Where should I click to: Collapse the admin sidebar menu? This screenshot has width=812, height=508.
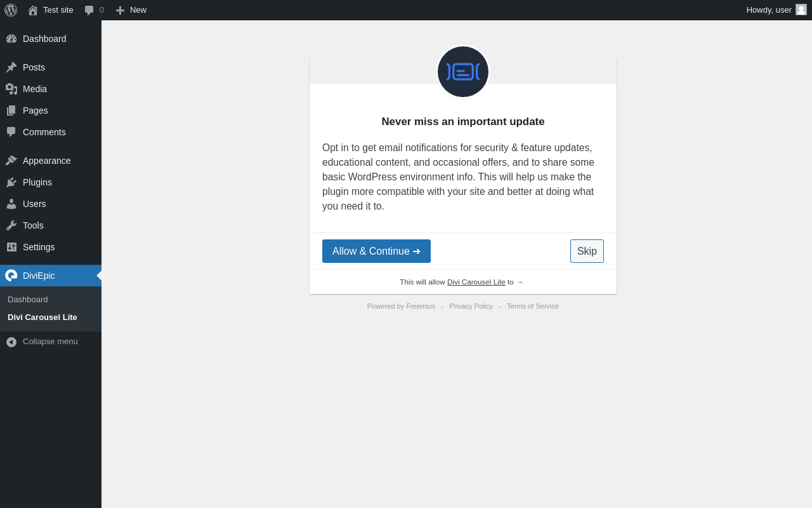51,342
